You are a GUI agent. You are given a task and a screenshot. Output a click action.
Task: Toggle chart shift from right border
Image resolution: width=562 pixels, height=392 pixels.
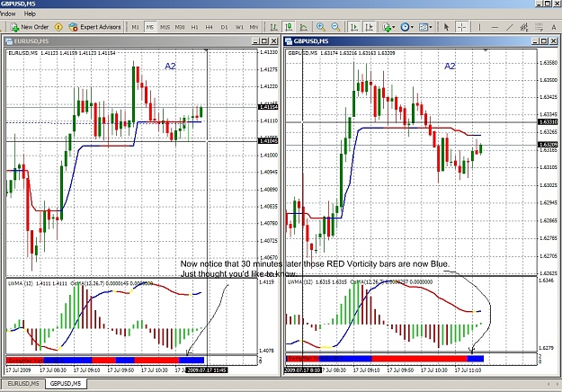tap(369, 27)
